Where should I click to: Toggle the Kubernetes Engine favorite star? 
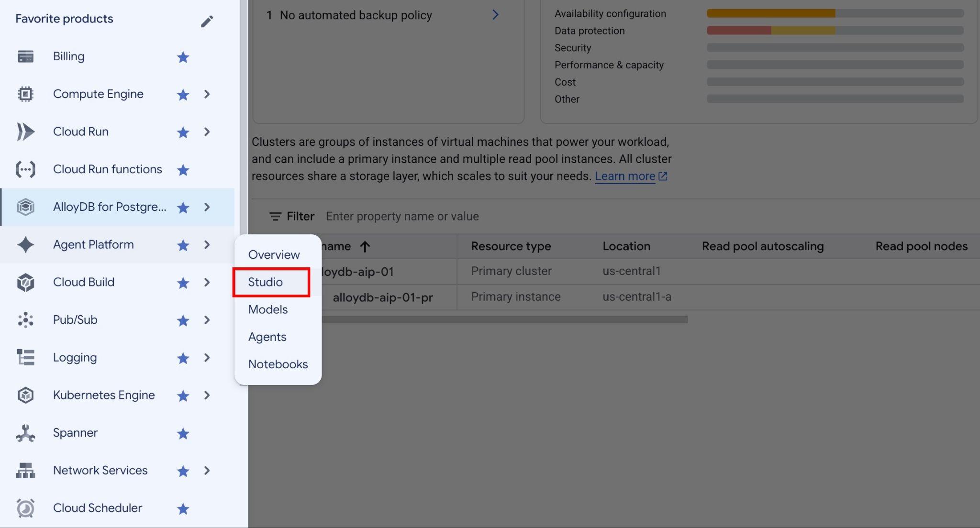click(x=183, y=396)
